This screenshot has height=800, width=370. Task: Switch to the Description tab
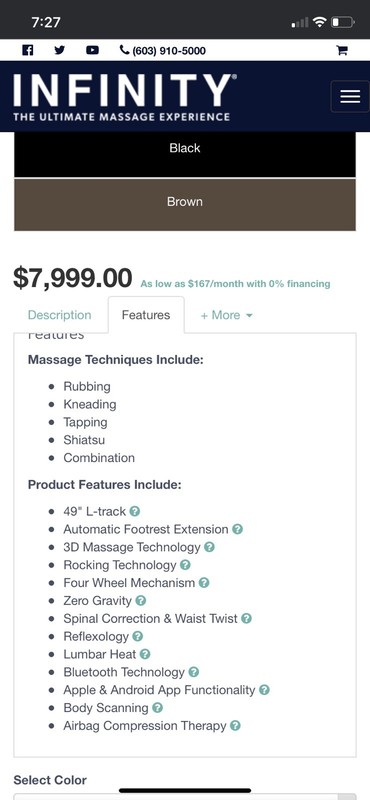click(60, 315)
